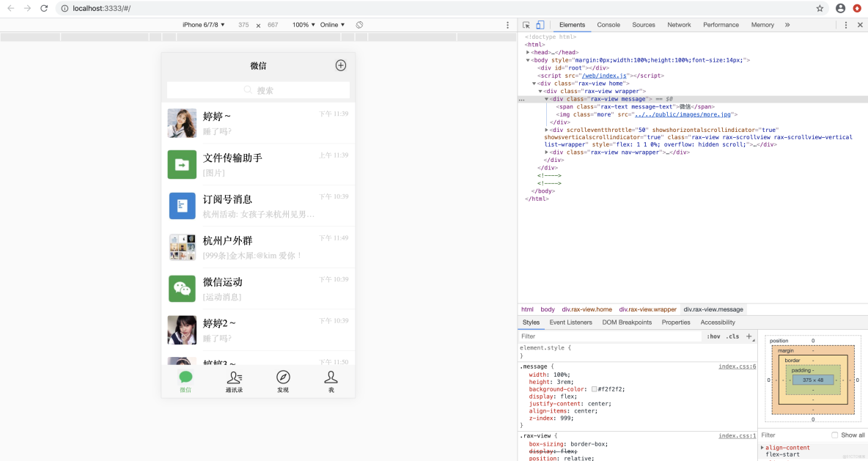
Task: Open the 通讯录 contacts icon
Action: click(x=234, y=376)
